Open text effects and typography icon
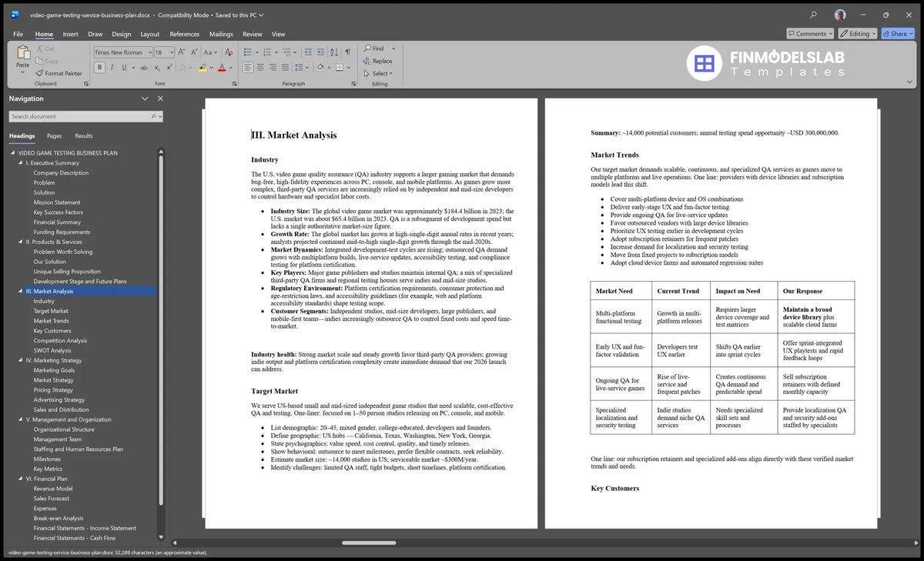The image size is (924, 561). (183, 68)
